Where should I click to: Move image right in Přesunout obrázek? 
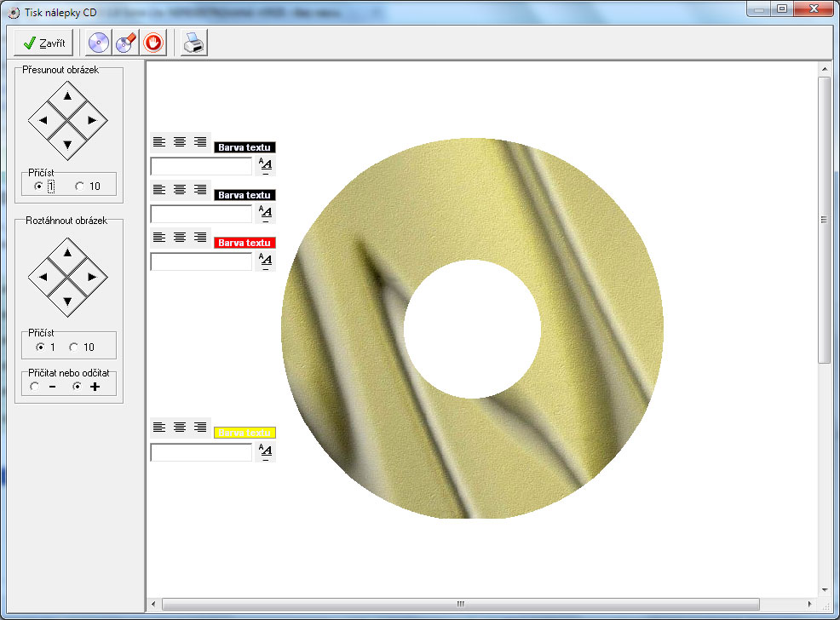pyautogui.click(x=92, y=120)
